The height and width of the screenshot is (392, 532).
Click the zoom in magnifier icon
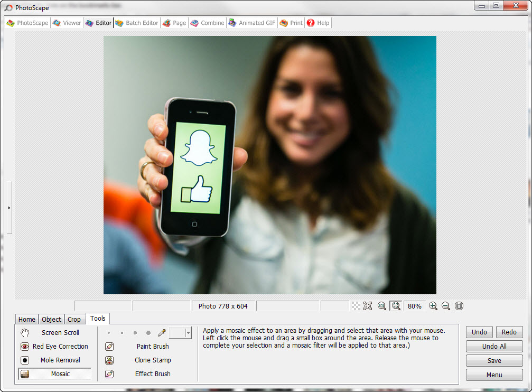coord(433,306)
